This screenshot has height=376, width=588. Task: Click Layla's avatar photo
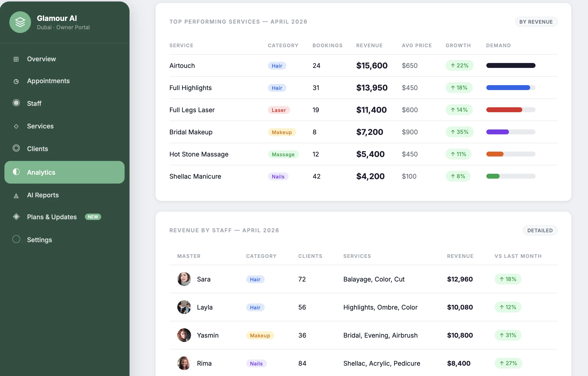(x=184, y=307)
